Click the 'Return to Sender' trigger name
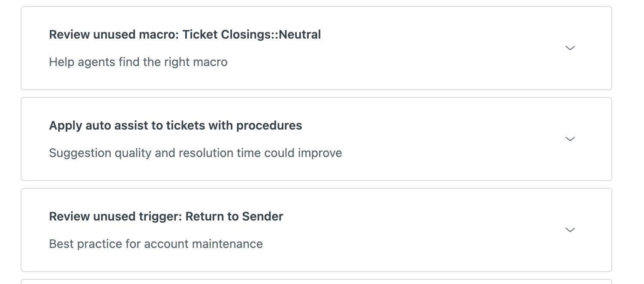Viewport: 644px width, 284px height. click(x=234, y=217)
